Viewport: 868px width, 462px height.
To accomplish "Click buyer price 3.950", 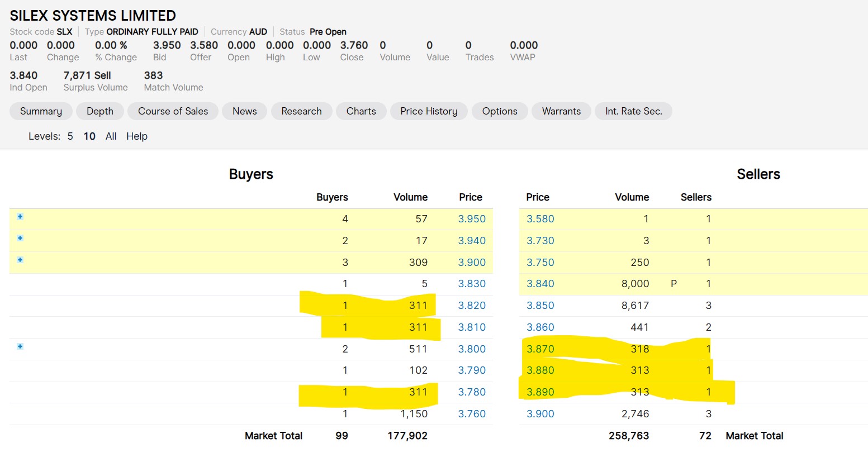I will pos(472,219).
